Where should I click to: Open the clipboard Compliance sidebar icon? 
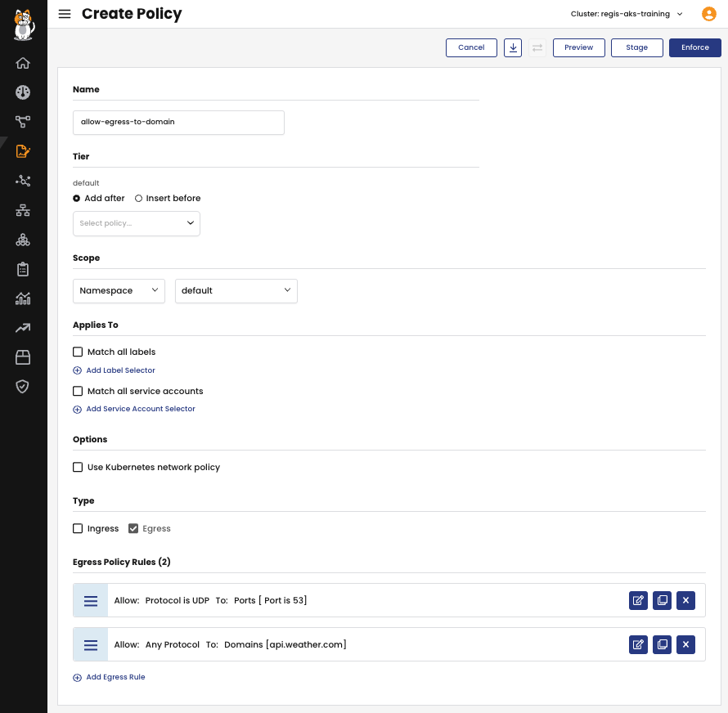coord(23,269)
